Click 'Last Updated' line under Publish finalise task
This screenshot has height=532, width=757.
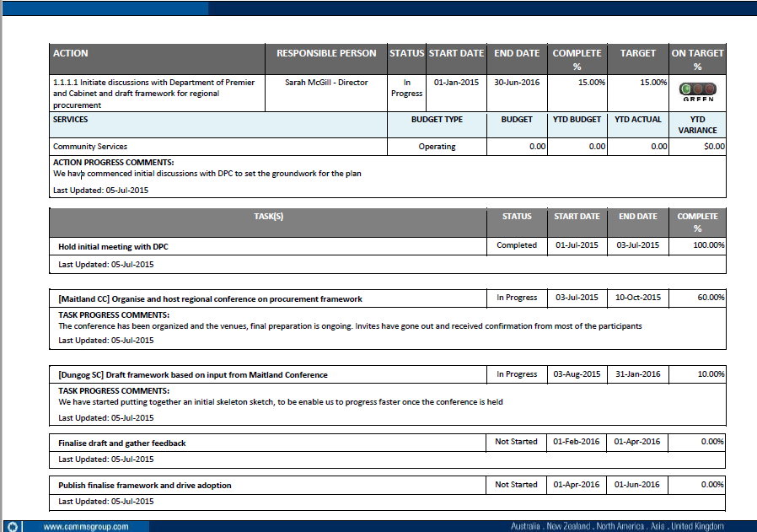pyautogui.click(x=105, y=502)
